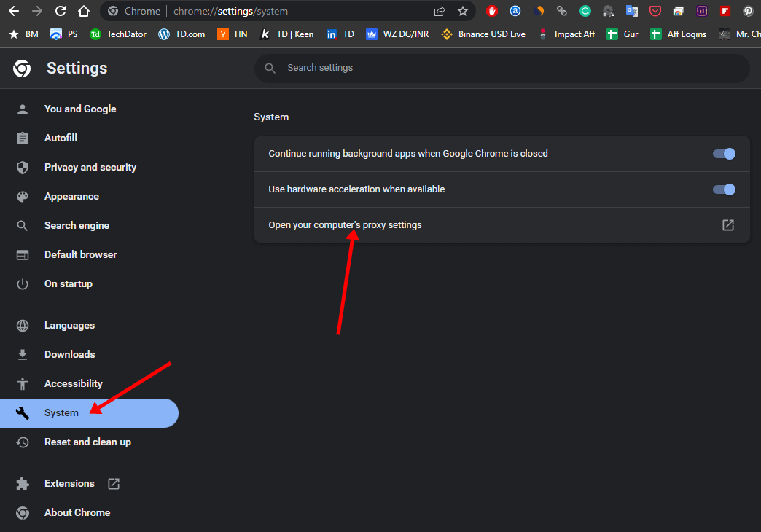Viewport: 761px width, 532px height.
Task: Open the Pocket extension icon
Action: point(655,11)
